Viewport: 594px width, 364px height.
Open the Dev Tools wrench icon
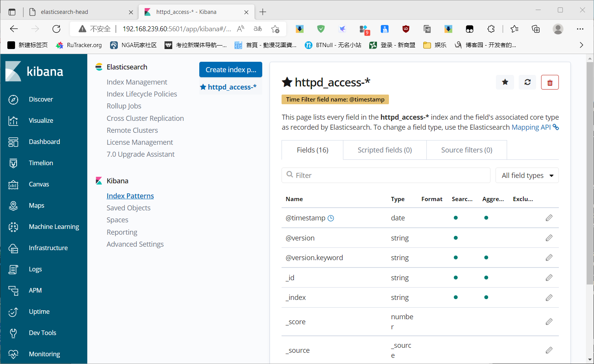[14, 333]
